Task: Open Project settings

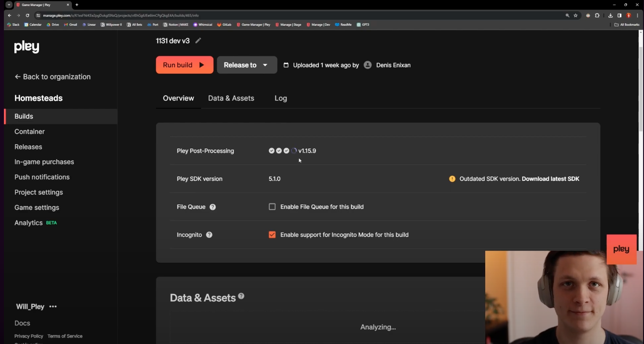Action: 39,192
